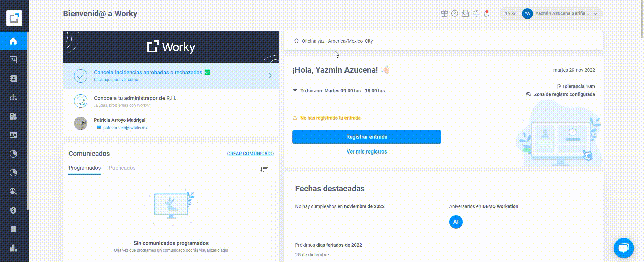This screenshot has width=644, height=262.
Task: Click the Registrar entrada button
Action: 367,137
